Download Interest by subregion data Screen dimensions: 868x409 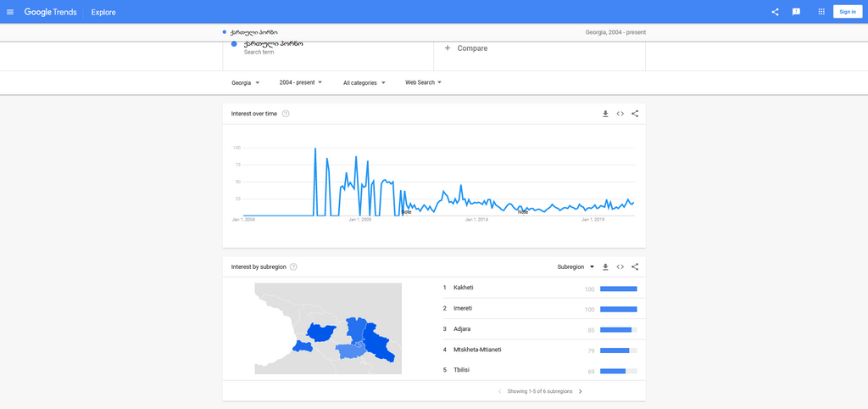605,266
